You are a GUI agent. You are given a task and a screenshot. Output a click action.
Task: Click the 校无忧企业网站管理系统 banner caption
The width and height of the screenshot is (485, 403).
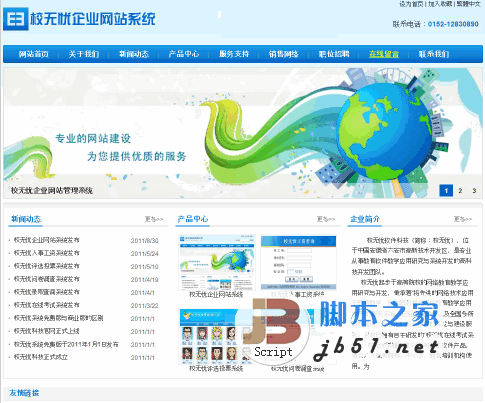coord(52,191)
